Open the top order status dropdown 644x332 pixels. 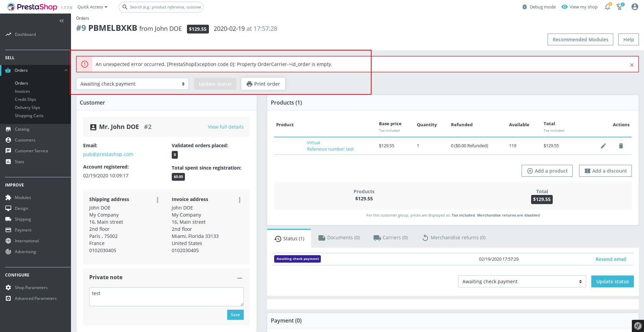pos(133,84)
